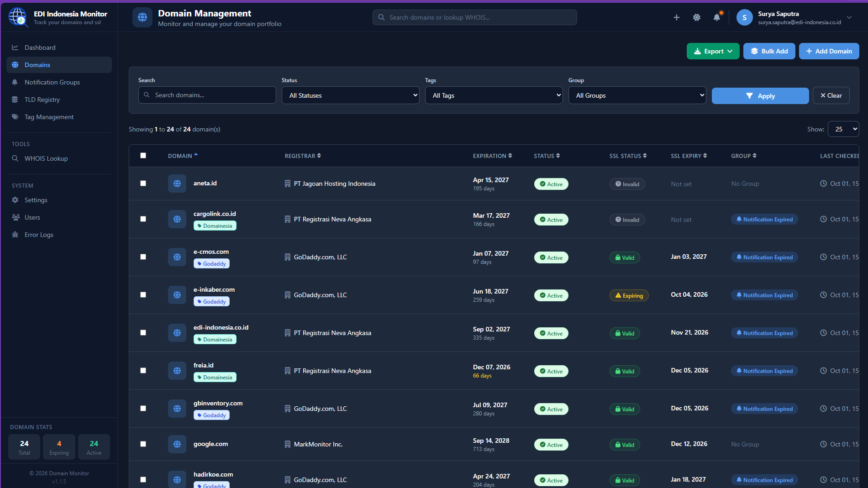
Task: Focus the top WHOIS lookup search bar
Action: (x=474, y=17)
